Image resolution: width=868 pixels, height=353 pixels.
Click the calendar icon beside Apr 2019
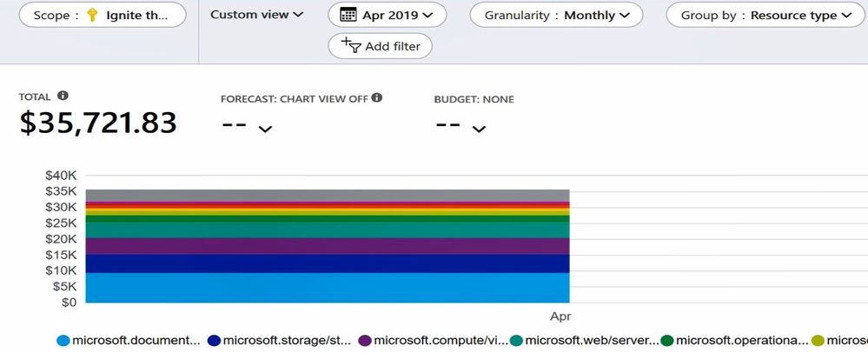348,15
